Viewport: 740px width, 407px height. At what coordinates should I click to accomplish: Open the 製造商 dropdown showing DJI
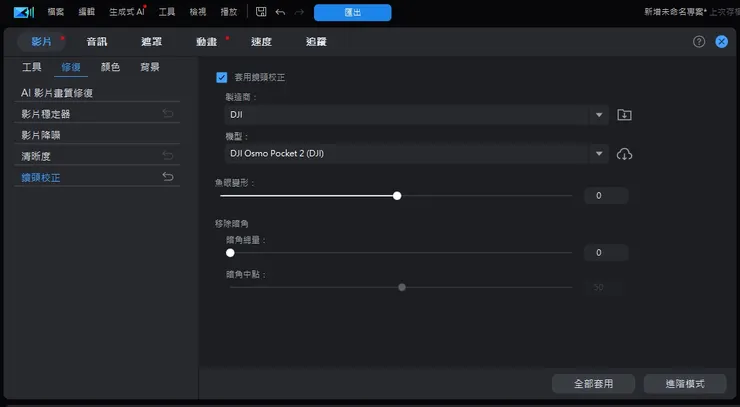point(417,115)
